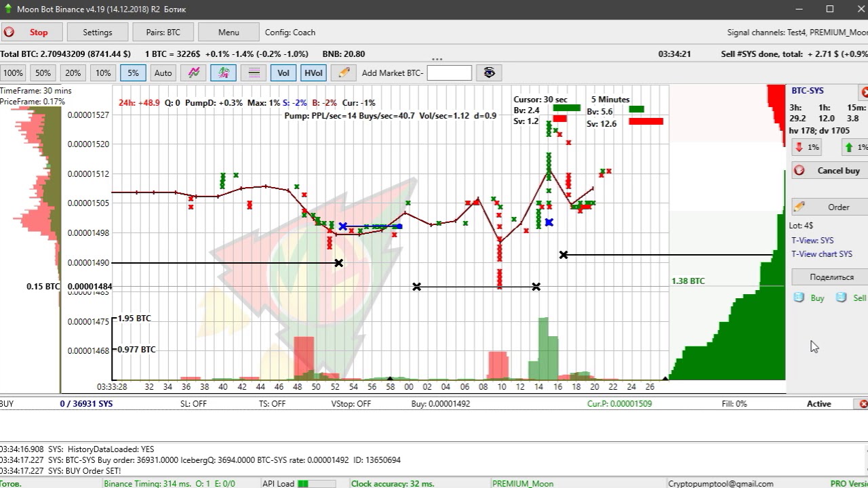Viewport: 868px width, 488px height.
Task: Click the eye visibility icon
Action: 490,73
